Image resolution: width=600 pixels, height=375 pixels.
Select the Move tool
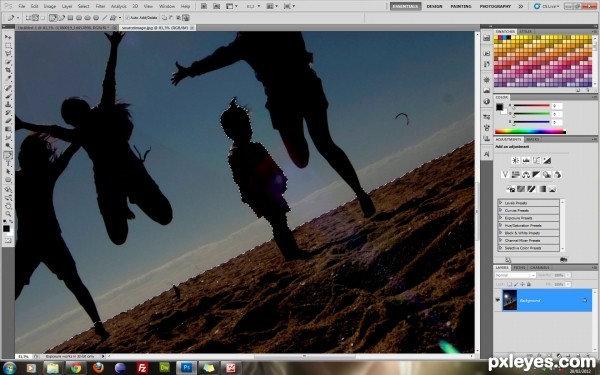pyautogui.click(x=8, y=37)
